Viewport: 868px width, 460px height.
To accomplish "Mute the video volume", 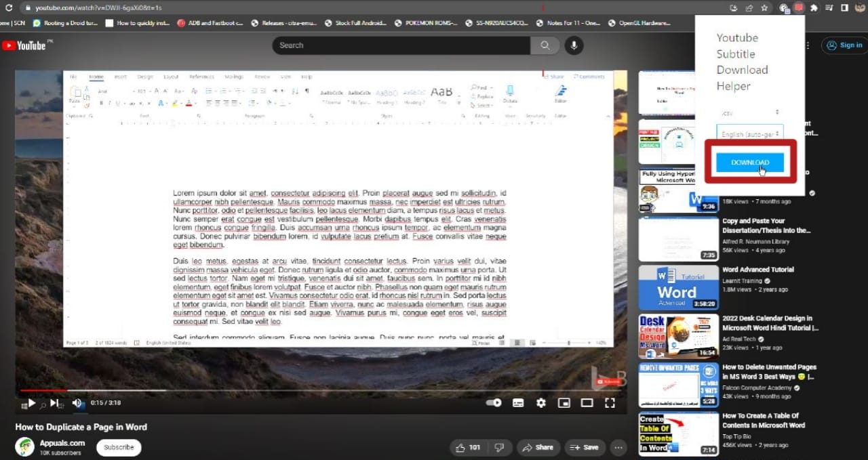I will click(77, 403).
